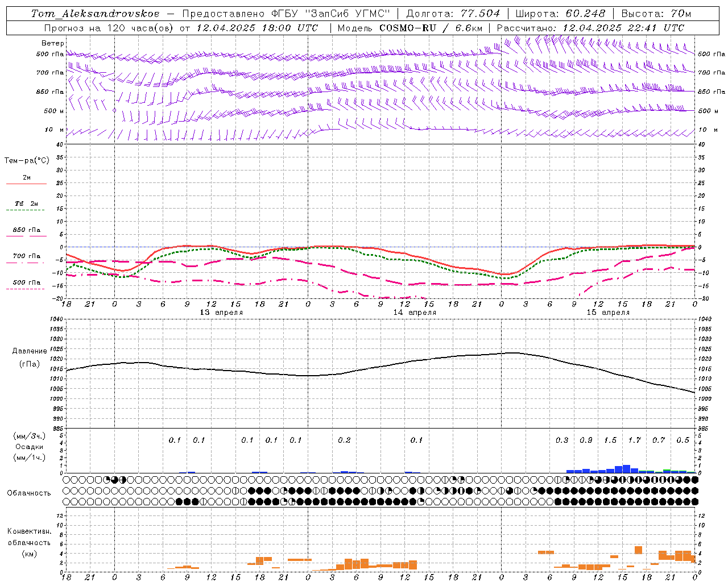Click the precipitation value 0.9
This screenshot has width=728, height=582.
(x=586, y=440)
